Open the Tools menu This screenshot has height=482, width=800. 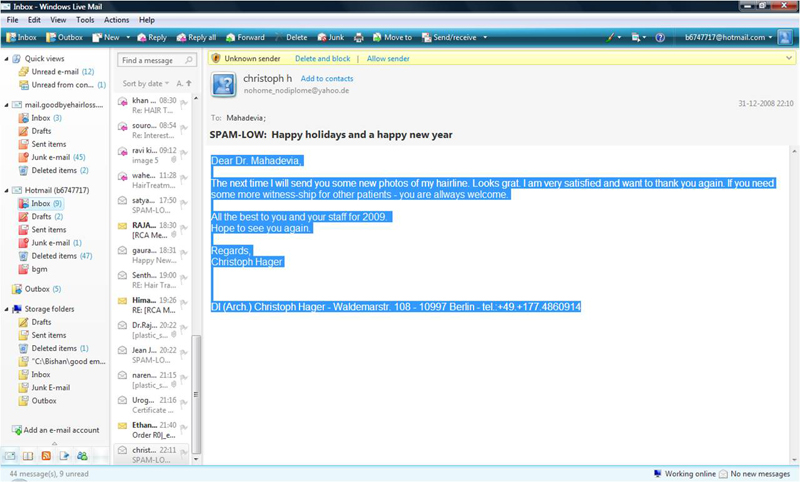85,19
